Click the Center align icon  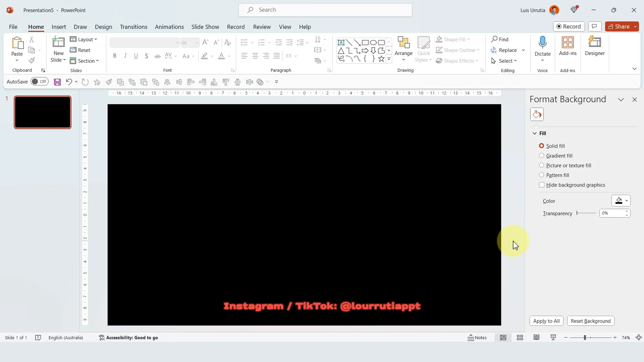tap(255, 56)
